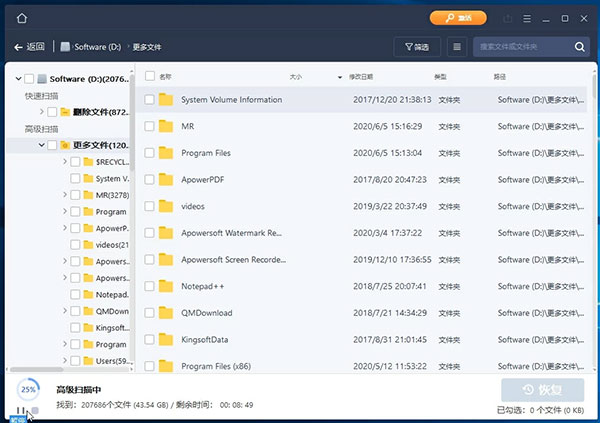Click the home icon in title bar

(22, 18)
